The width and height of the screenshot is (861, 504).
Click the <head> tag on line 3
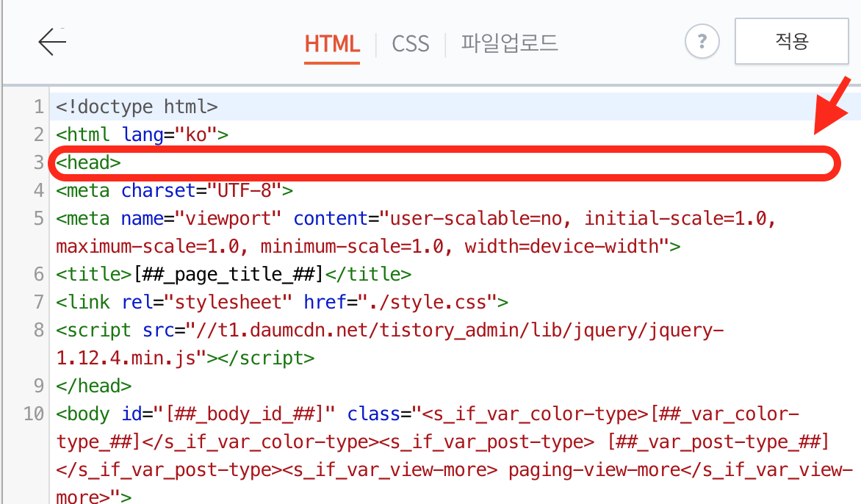pyautogui.click(x=88, y=162)
